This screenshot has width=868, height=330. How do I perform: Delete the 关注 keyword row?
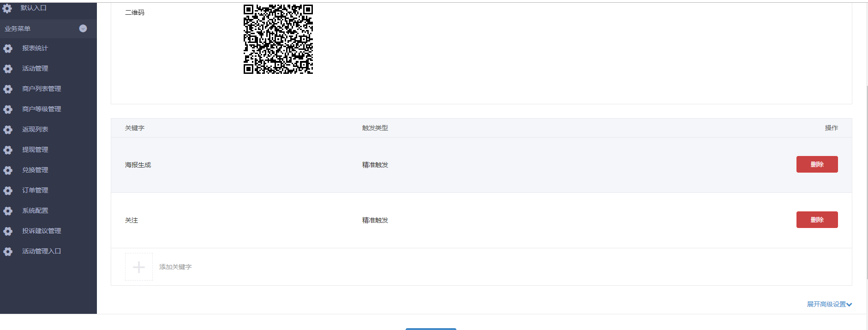point(817,220)
